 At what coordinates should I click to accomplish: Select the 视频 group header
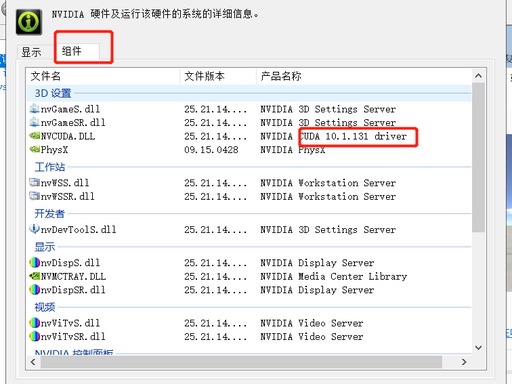pos(45,307)
